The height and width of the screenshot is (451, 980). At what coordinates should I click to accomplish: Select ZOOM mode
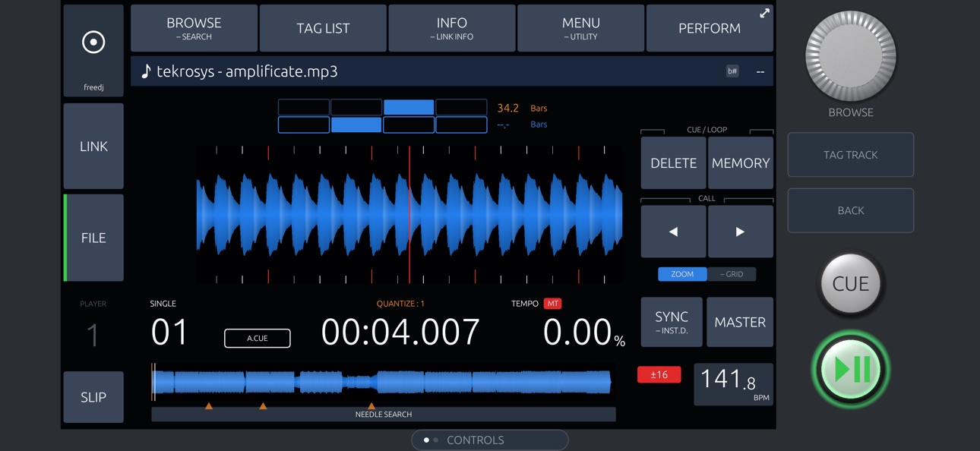pos(682,274)
